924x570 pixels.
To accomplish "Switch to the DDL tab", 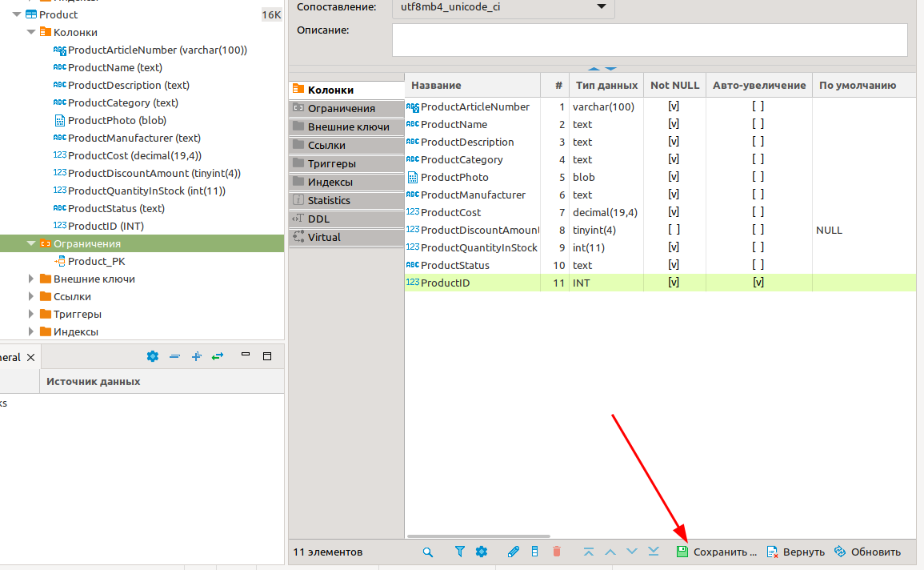I will tap(318, 219).
